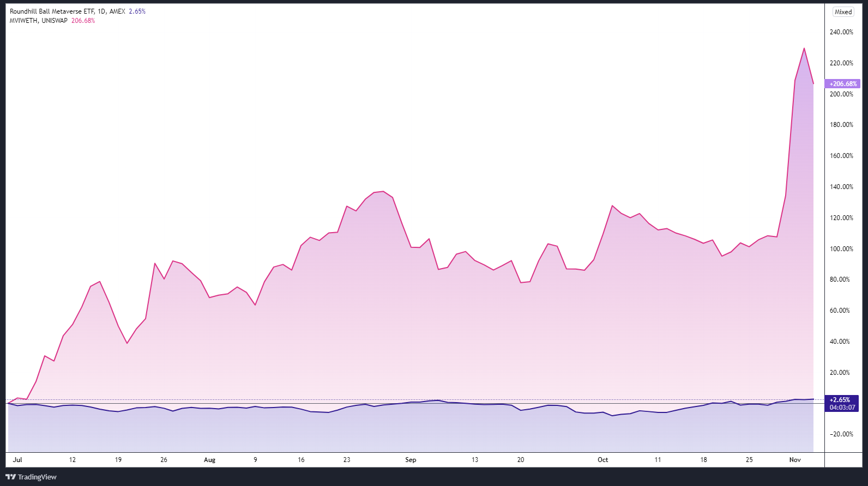Click the Nov label on the time axis
Viewport: 868px width, 486px height.
[795, 460]
